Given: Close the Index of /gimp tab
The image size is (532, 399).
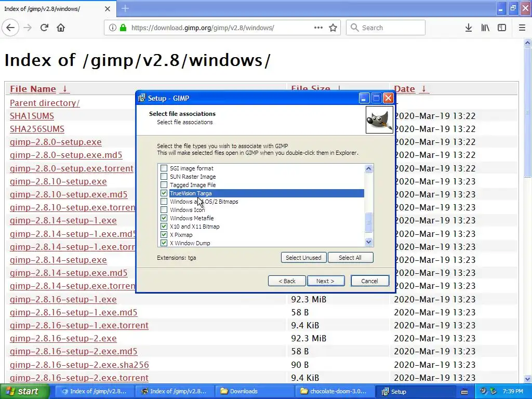Looking at the screenshot, I should 107,9.
